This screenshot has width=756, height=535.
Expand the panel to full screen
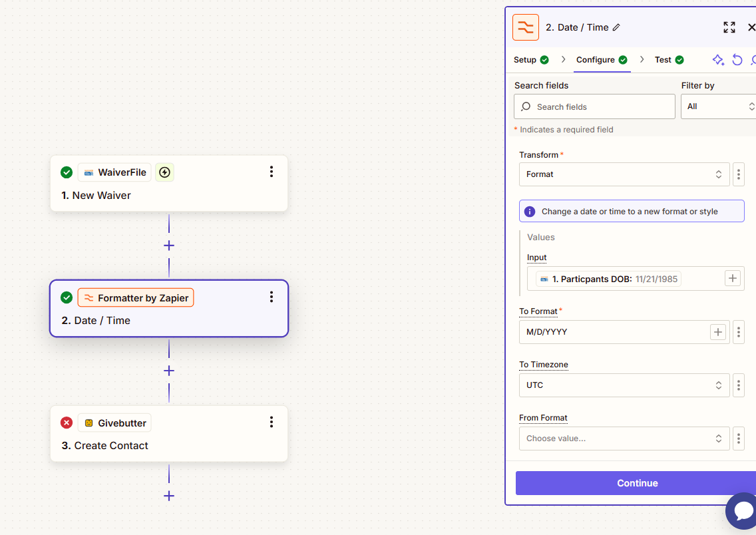(x=729, y=27)
